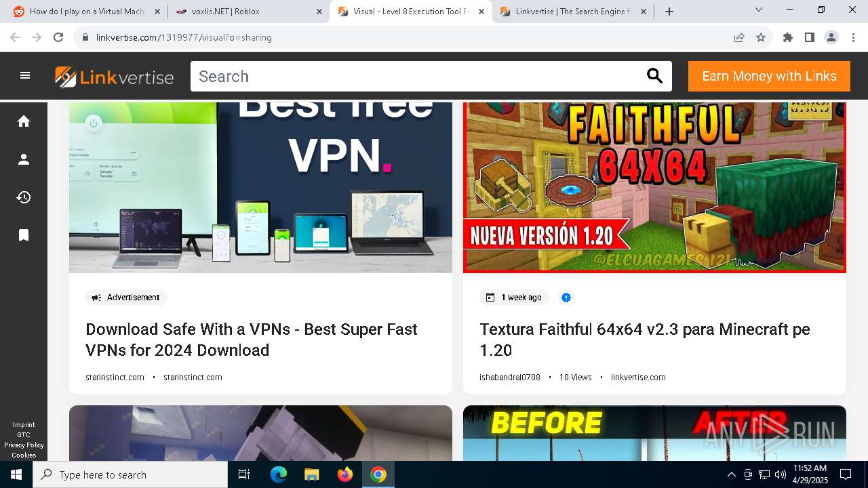Open the volume icon in system tray
Screen dimensions: 868x488
[780, 474]
